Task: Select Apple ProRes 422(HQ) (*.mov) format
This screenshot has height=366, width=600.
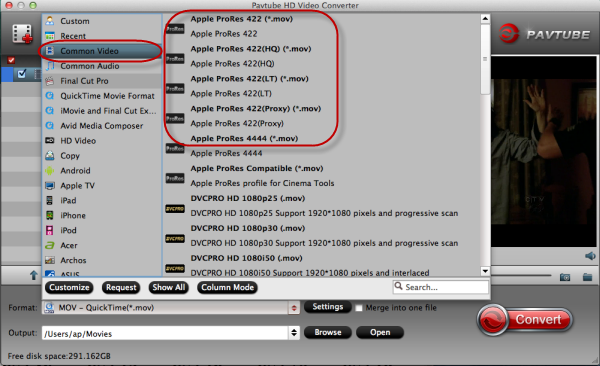Action: (x=251, y=49)
